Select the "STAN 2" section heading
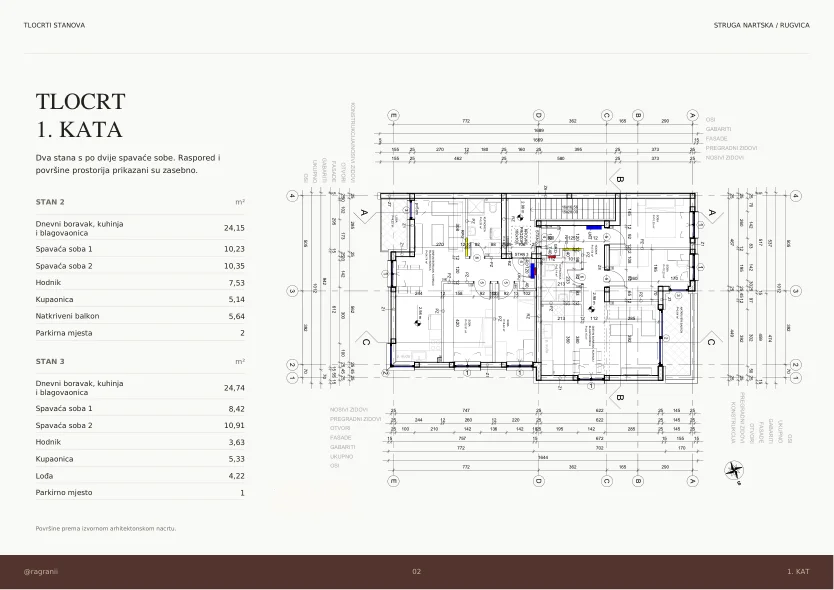The image size is (834, 590). (50, 202)
